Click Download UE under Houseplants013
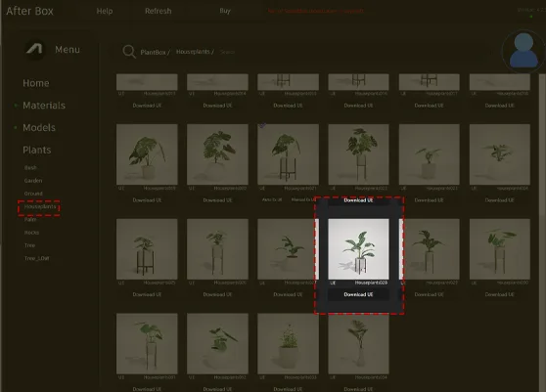This screenshot has height=392, width=546. pyautogui.click(x=147, y=106)
